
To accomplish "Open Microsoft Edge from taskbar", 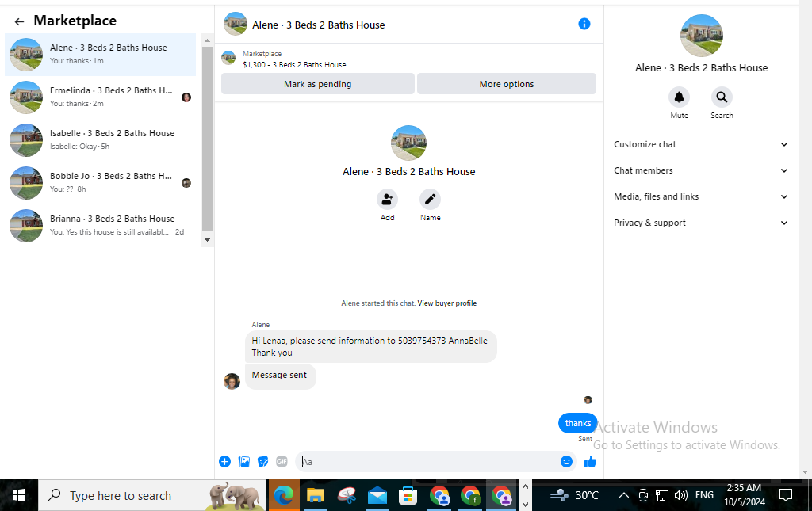I will tap(283, 495).
